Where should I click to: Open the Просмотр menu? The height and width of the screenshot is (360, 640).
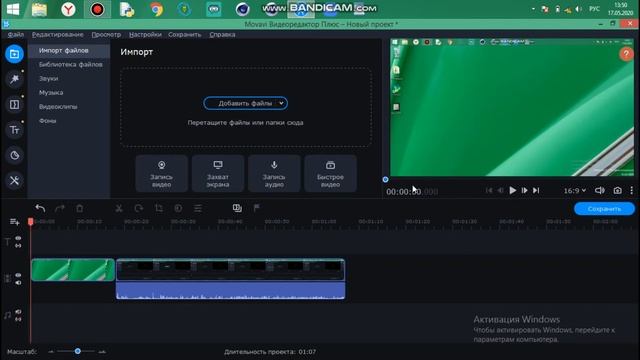(x=106, y=35)
